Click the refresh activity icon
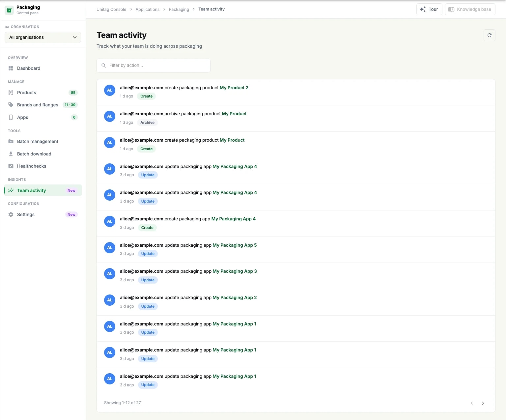 (x=490, y=35)
